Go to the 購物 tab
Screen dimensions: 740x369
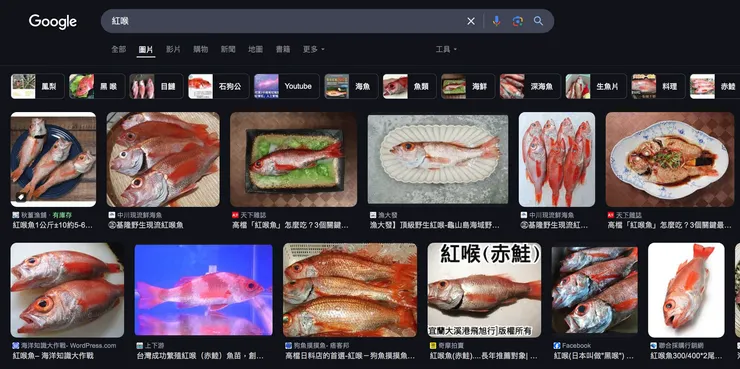[x=201, y=49]
